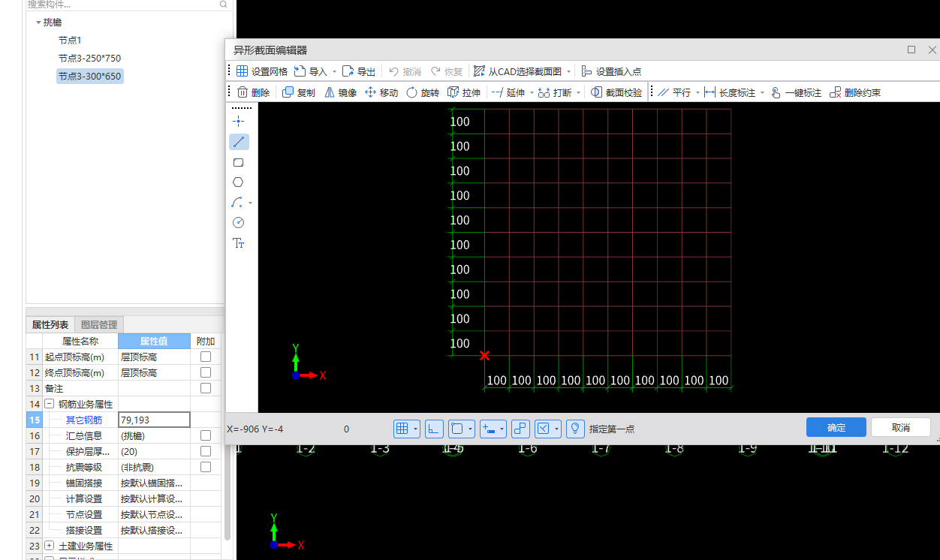
Task: Select the polygon drawing tool
Action: point(239,182)
